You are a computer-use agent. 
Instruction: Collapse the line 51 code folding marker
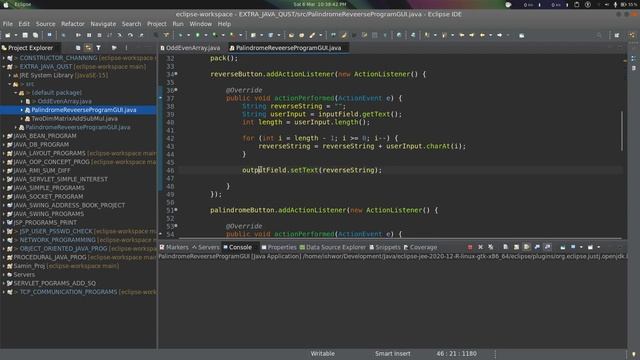(x=176, y=210)
